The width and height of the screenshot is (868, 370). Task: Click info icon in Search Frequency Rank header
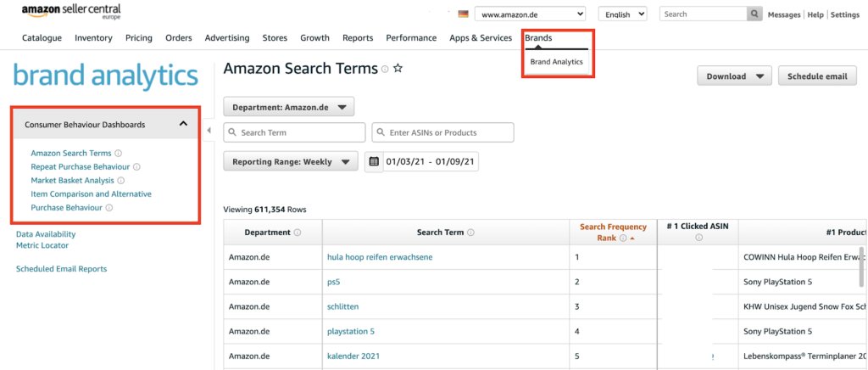coord(623,238)
